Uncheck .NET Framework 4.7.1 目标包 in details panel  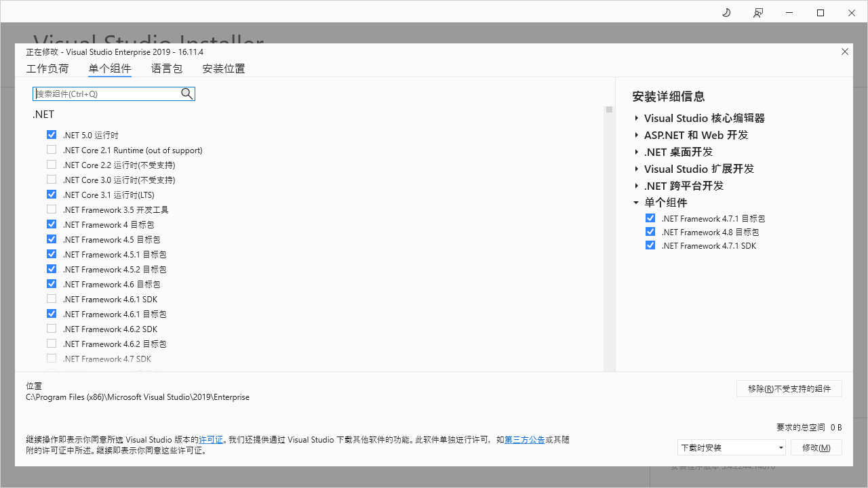(x=650, y=218)
